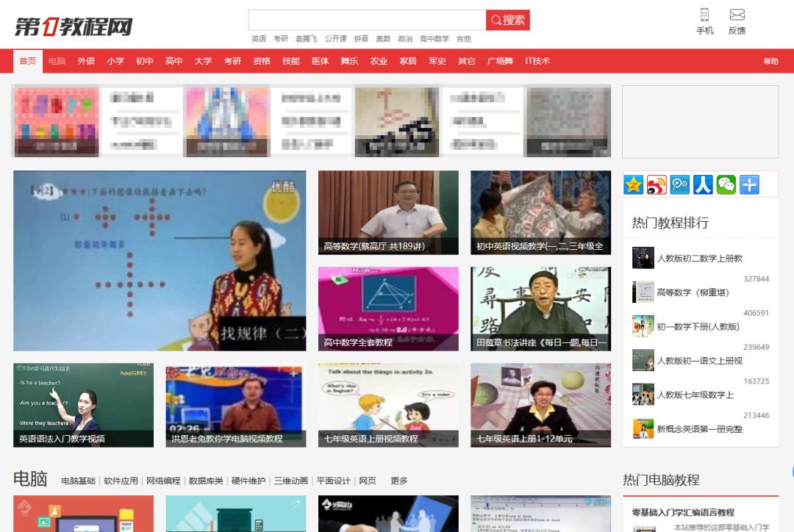Expand 更多 in the 电脑 section
Viewport: 794px width, 532px height.
(x=398, y=481)
